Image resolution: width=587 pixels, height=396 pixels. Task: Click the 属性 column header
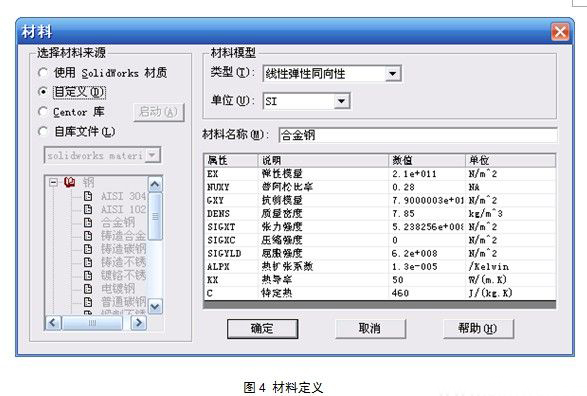click(231, 160)
